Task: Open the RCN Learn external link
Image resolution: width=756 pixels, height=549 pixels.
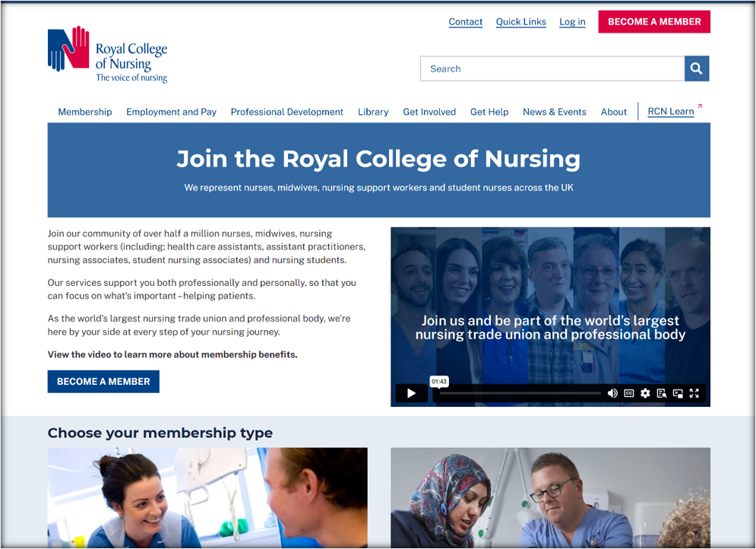Action: (671, 112)
